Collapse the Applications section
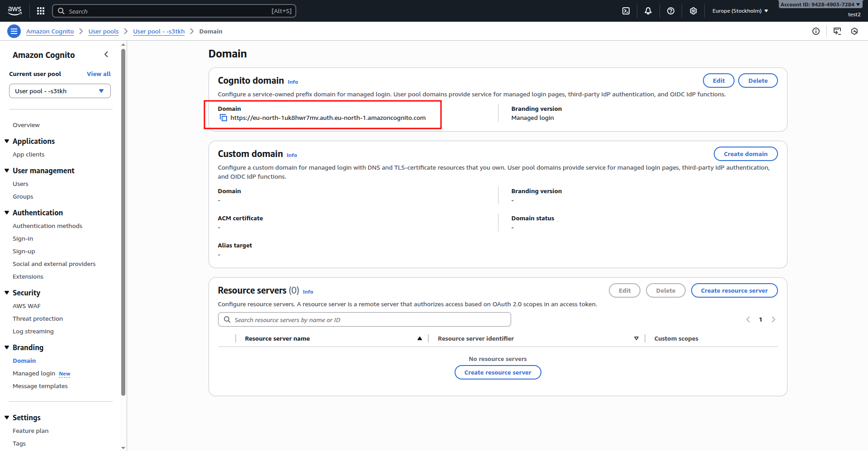 7,141
